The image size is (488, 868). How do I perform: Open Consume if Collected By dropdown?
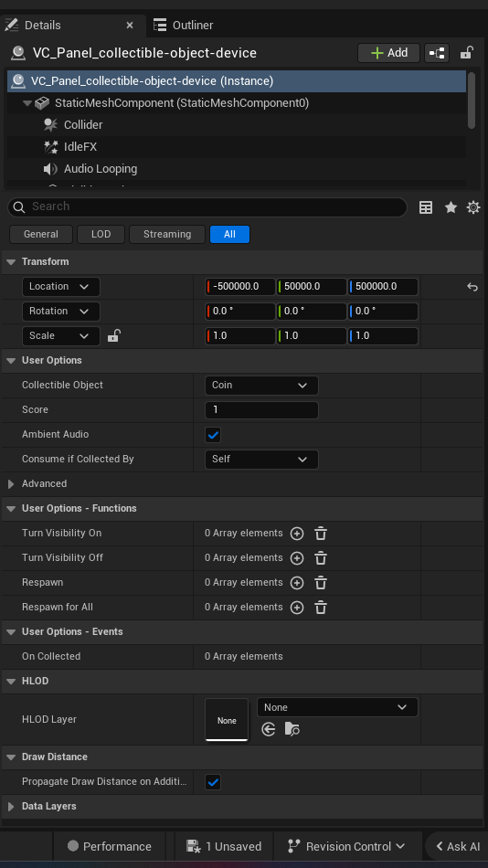pyautogui.click(x=261, y=460)
